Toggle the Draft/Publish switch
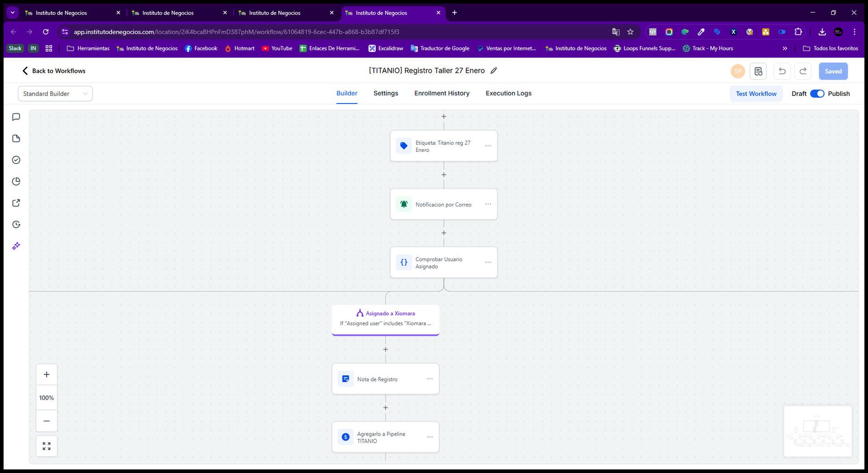The height and width of the screenshot is (473, 868). (817, 94)
